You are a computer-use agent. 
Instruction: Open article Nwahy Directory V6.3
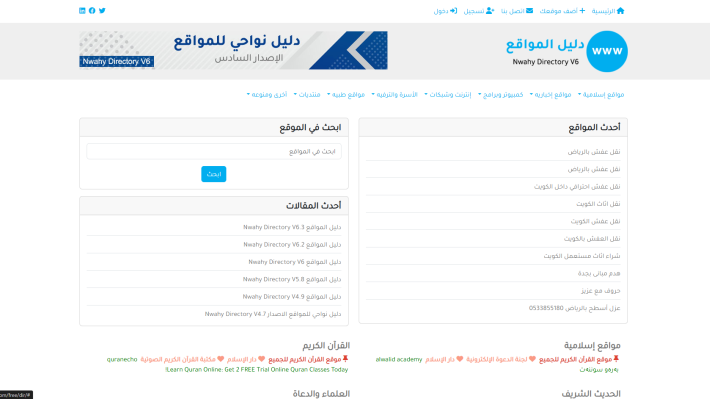pos(292,227)
